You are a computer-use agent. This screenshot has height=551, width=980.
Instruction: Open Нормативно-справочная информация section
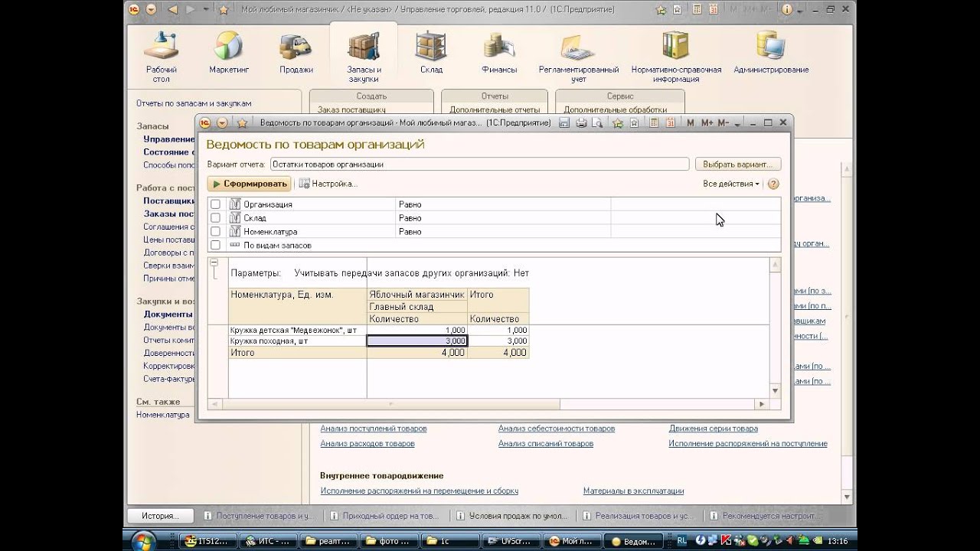click(x=676, y=57)
